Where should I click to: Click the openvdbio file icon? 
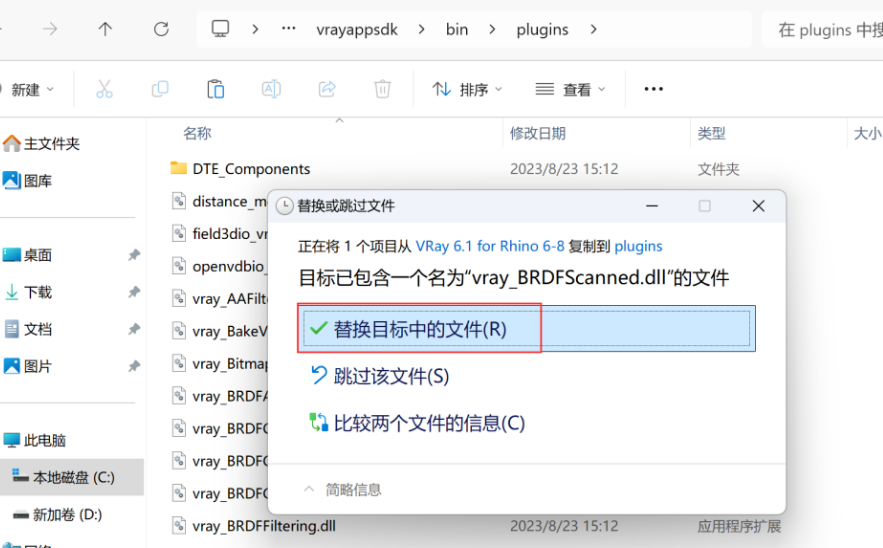point(179,265)
